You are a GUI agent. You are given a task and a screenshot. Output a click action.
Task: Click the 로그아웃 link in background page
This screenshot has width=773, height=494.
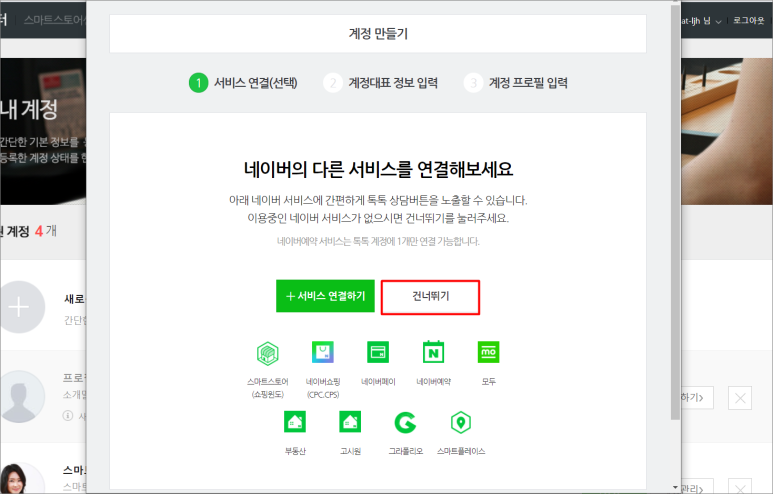click(748, 20)
